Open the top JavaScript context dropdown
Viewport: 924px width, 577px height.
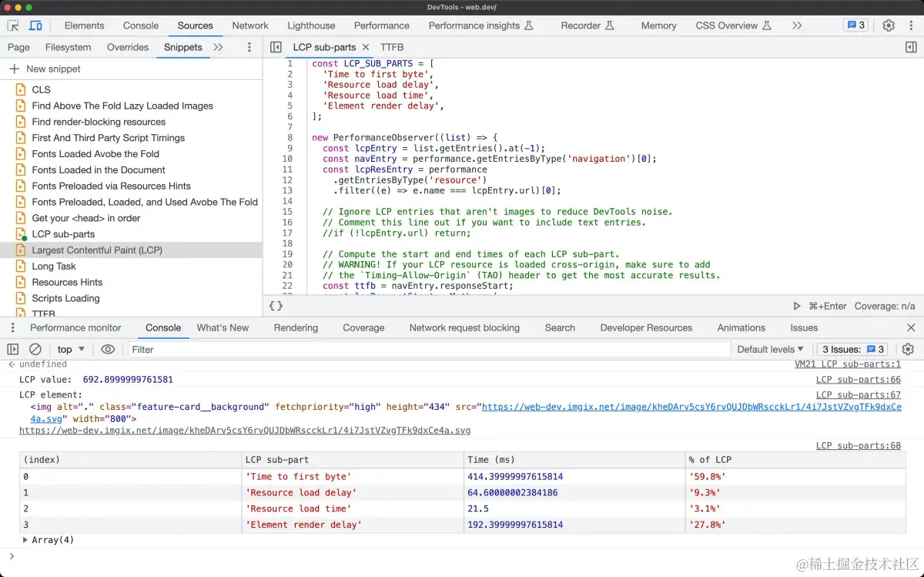71,349
